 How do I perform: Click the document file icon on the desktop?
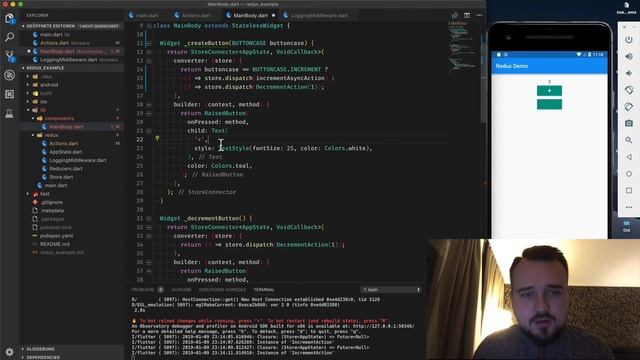(626, 6)
